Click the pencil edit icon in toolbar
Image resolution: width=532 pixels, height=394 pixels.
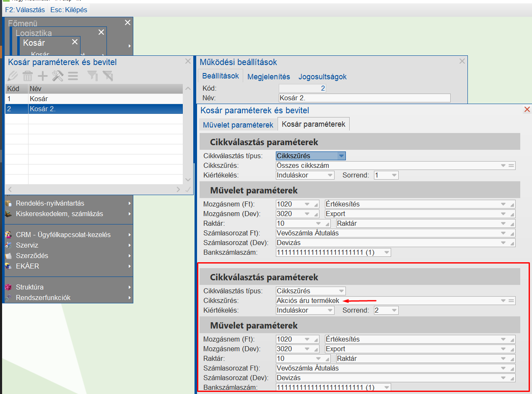click(x=13, y=76)
